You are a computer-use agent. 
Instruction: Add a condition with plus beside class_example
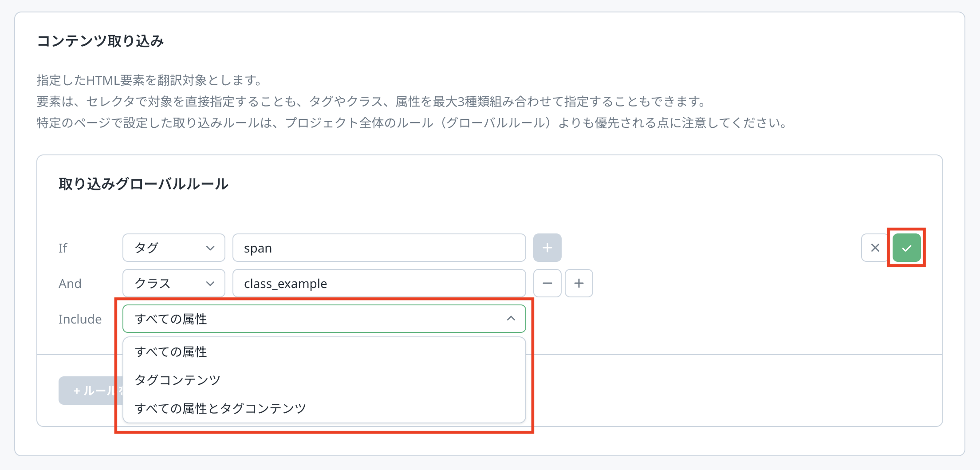[579, 283]
